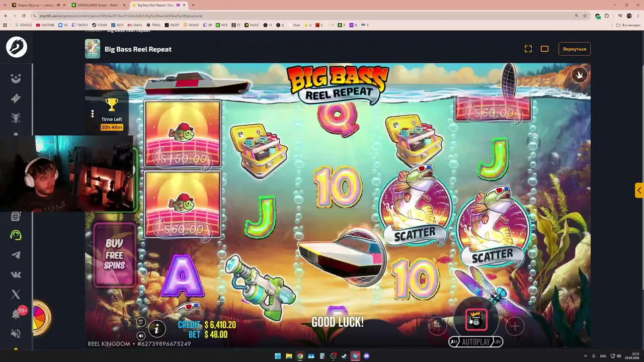Click the Buy Free Spins button

(x=115, y=254)
